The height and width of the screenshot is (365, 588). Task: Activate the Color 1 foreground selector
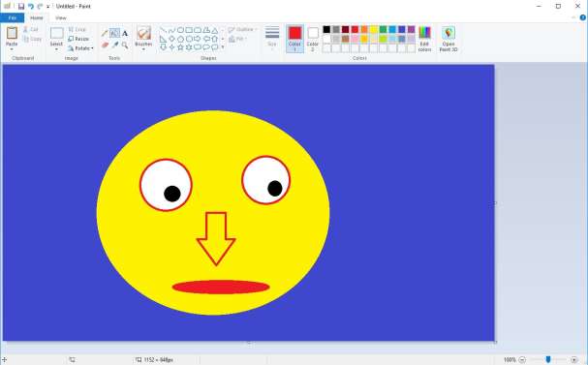click(x=294, y=39)
